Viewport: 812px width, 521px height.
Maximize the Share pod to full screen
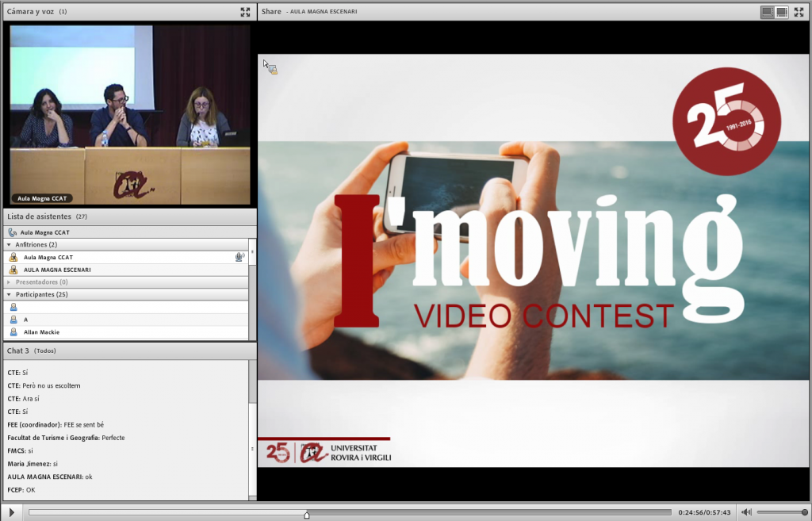(x=800, y=12)
